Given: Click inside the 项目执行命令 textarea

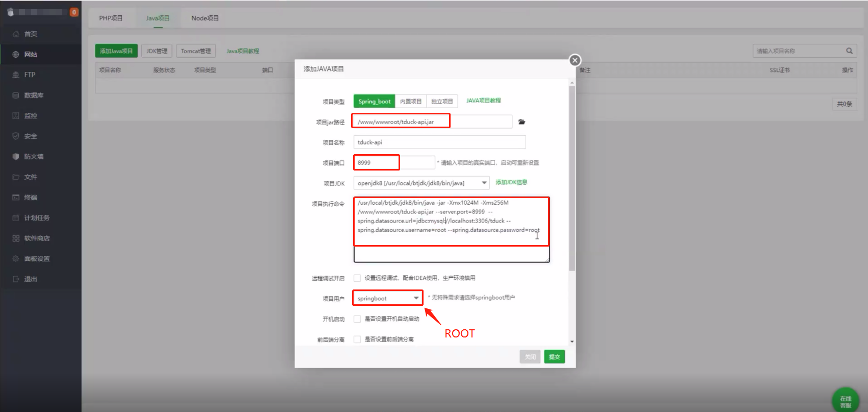Looking at the screenshot, I should click(452, 230).
